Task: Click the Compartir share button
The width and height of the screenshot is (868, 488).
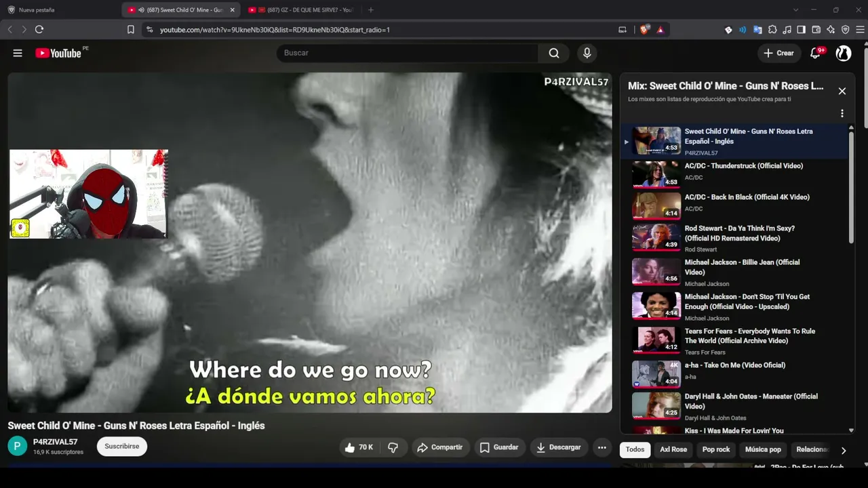Action: 440,447
